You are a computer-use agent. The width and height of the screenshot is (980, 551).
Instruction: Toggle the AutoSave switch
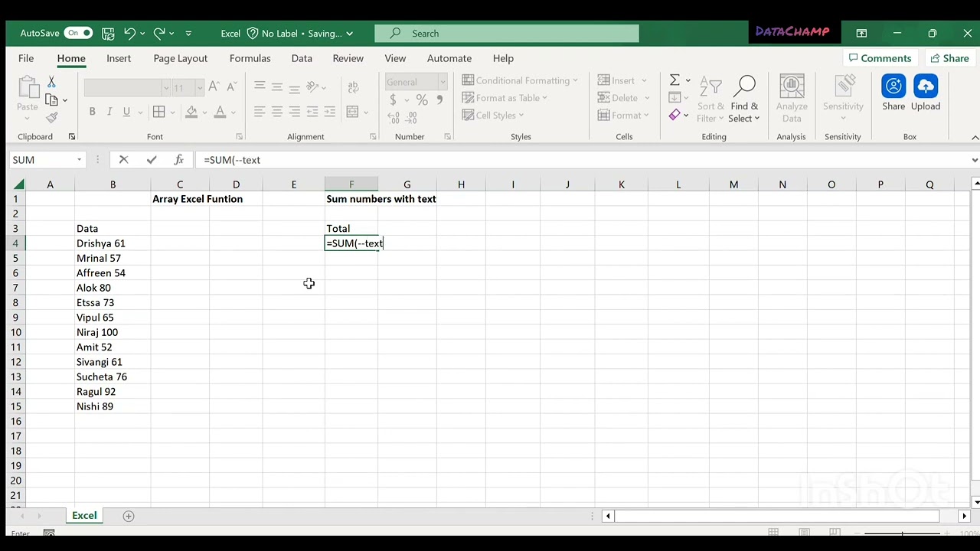pyautogui.click(x=78, y=33)
